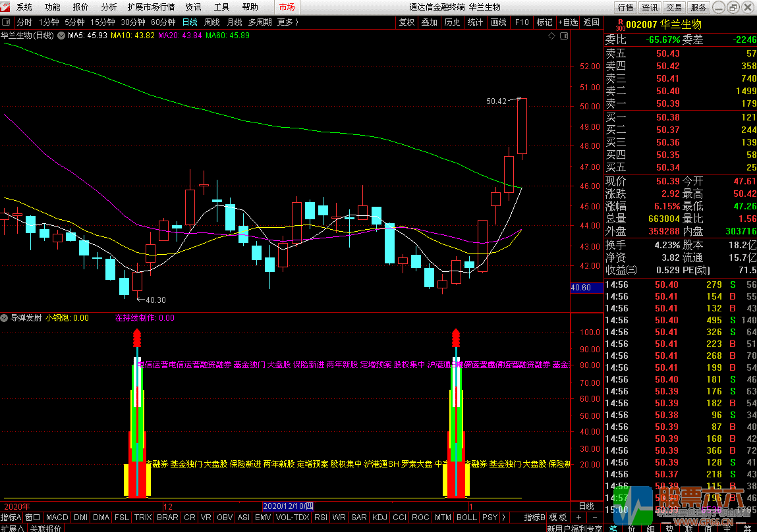Click the 2020/12/10 date marker on timeline
Viewport: 757px width, 532px height.
[288, 506]
